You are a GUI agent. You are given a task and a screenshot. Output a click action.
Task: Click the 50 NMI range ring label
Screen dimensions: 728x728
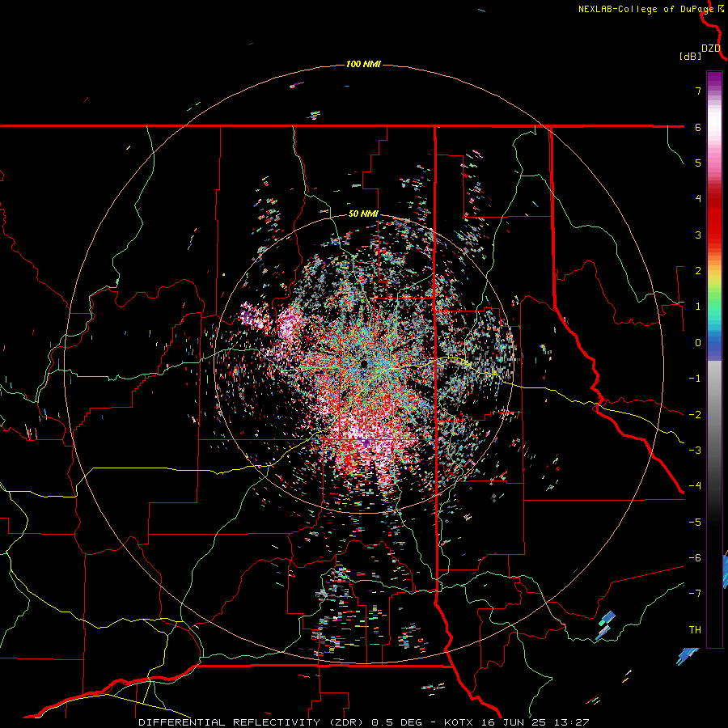(x=363, y=214)
